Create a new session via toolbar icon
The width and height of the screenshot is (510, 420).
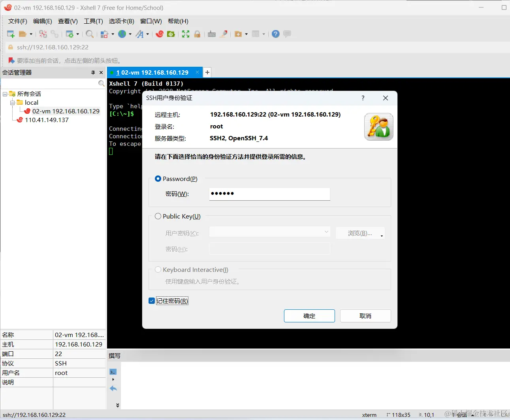click(x=11, y=34)
